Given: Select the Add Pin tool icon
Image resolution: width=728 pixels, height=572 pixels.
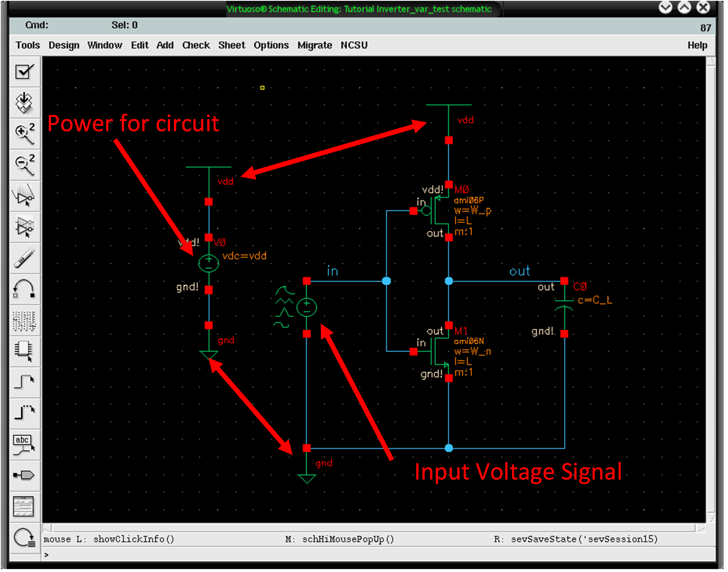Looking at the screenshot, I should (24, 475).
